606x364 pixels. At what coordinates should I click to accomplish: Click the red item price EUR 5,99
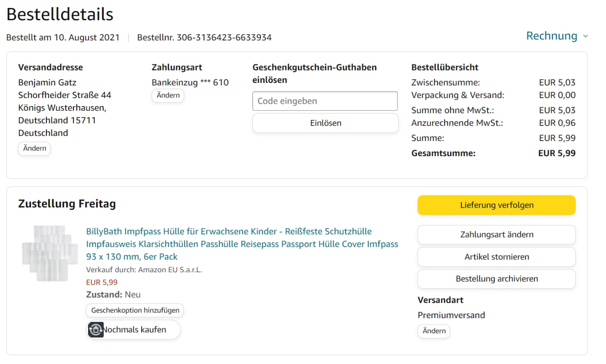[102, 282]
